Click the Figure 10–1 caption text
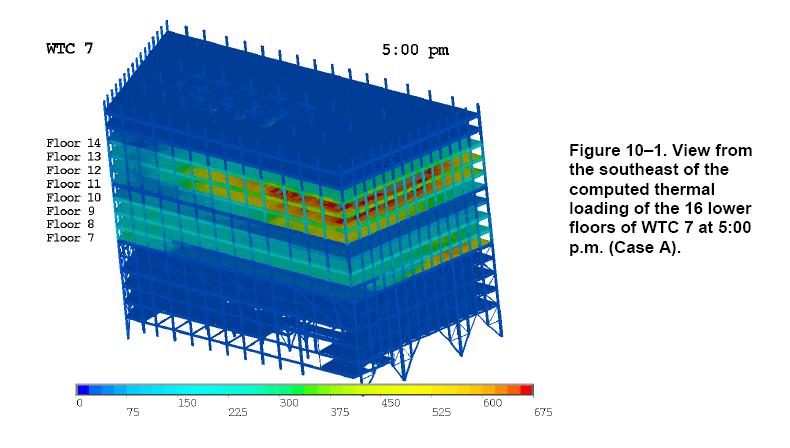Image resolution: width=790 pixels, height=448 pixels. point(660,199)
